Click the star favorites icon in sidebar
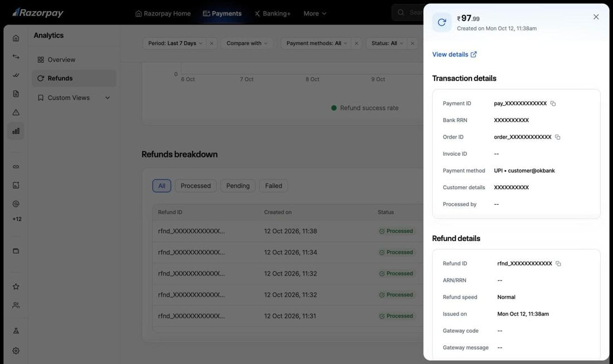The width and height of the screenshot is (613, 364). pyautogui.click(x=16, y=287)
